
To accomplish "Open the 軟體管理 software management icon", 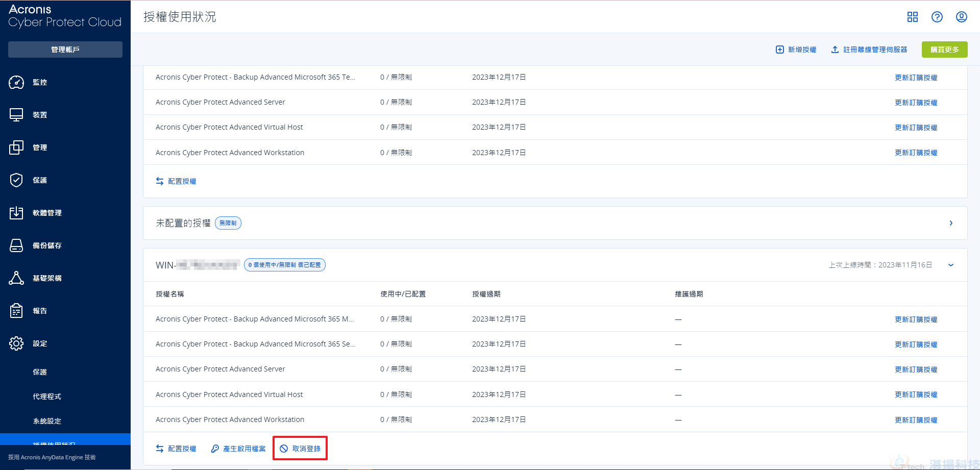I will tap(16, 213).
